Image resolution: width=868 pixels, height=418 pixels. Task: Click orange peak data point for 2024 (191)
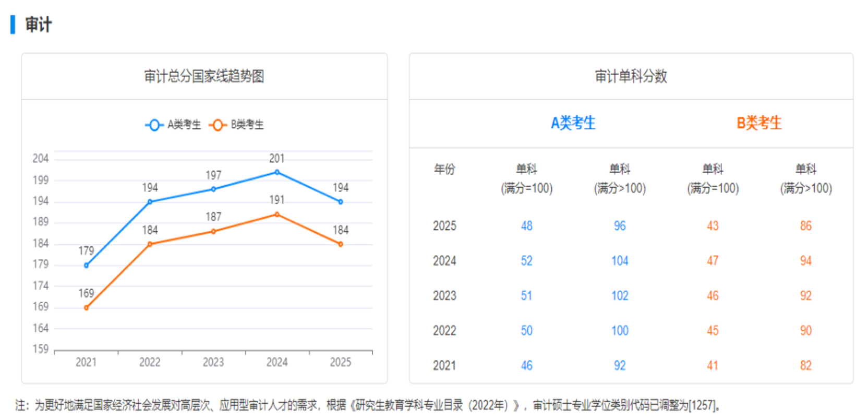tap(277, 214)
